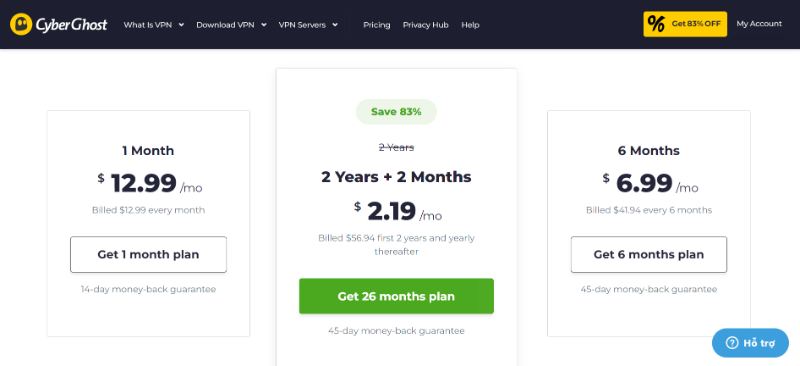The height and width of the screenshot is (366, 800).
Task: Click the green Get 26 months plan button
Action: point(396,296)
